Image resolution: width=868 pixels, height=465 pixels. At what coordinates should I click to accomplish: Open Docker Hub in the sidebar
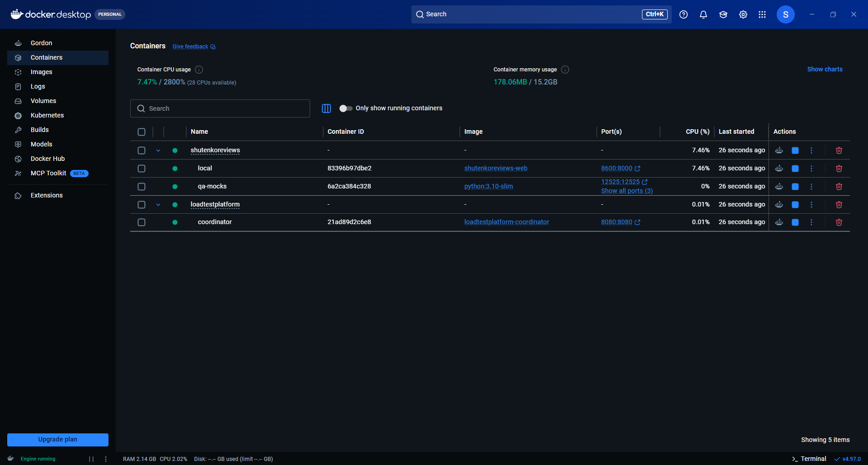[58, 159]
